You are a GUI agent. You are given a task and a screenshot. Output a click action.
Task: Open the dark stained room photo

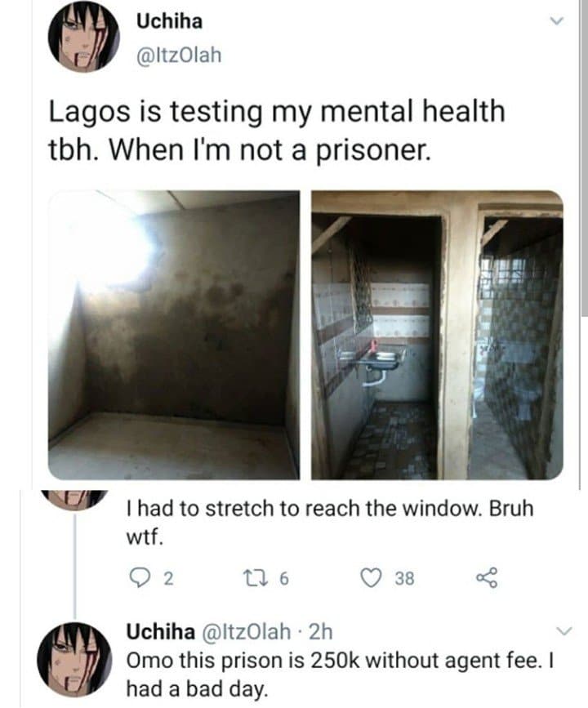[x=174, y=335]
